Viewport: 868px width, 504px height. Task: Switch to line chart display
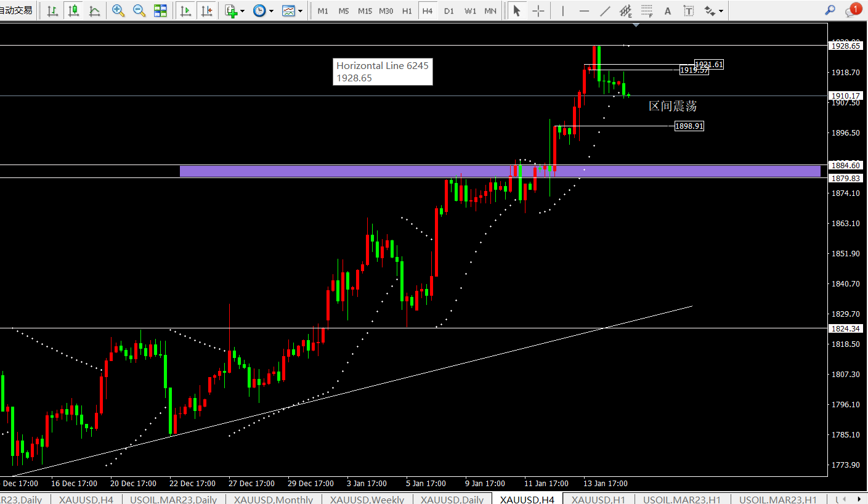[x=94, y=10]
